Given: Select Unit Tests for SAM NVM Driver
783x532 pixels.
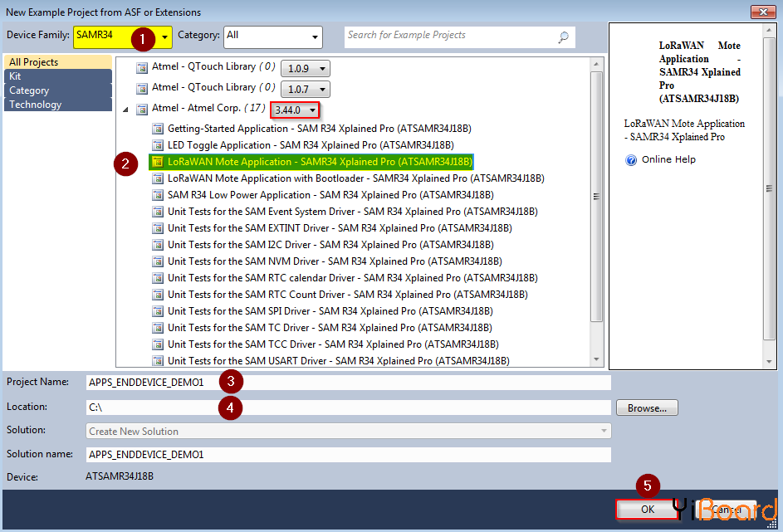Looking at the screenshot, I should (x=335, y=261).
